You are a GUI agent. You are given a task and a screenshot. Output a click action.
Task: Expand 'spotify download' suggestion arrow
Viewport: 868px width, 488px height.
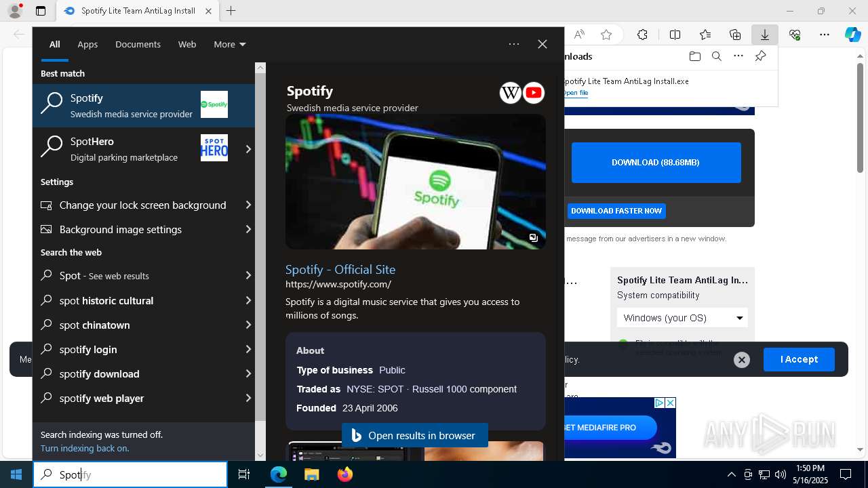tap(248, 373)
